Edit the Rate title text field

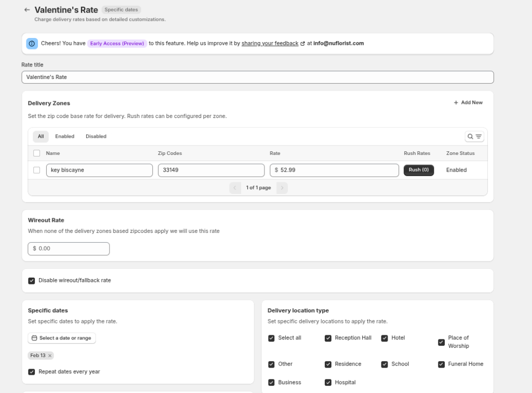(257, 77)
